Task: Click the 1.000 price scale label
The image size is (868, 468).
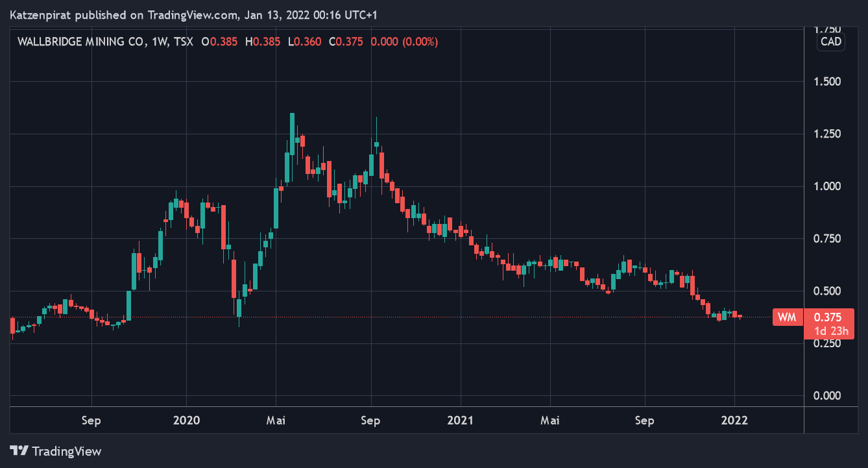Action: pyautogui.click(x=826, y=186)
